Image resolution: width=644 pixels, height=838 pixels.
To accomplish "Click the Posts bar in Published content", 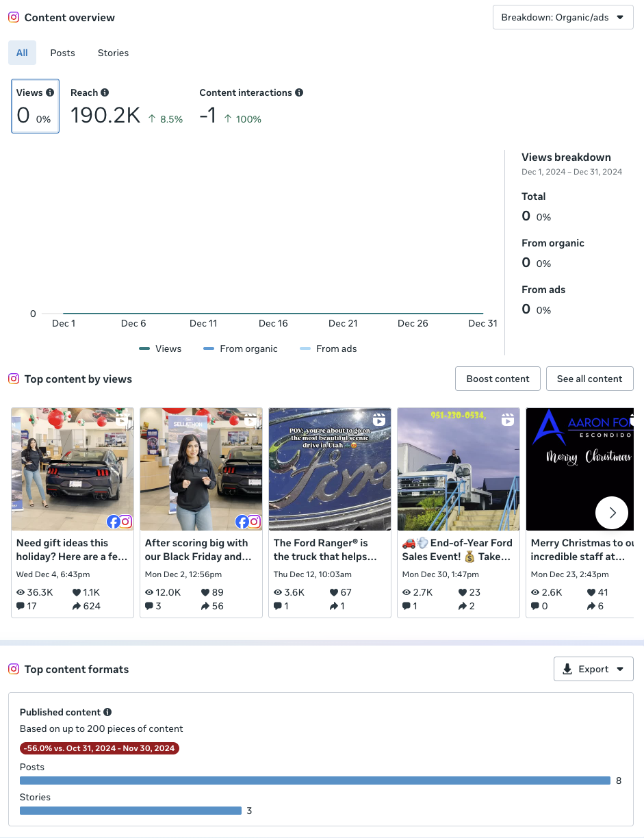I will coord(315,780).
